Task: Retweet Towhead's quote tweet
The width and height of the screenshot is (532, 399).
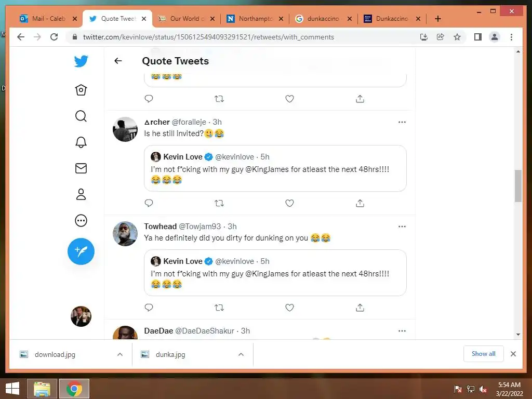Action: (x=219, y=308)
